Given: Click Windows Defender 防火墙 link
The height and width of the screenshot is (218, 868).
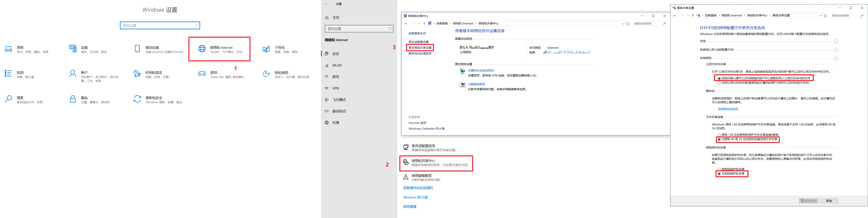Looking at the screenshot, I should (x=426, y=129).
